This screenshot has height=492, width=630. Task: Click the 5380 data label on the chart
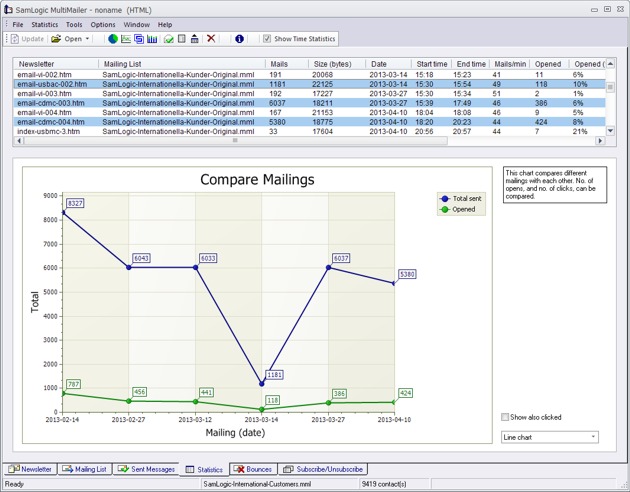point(407,274)
